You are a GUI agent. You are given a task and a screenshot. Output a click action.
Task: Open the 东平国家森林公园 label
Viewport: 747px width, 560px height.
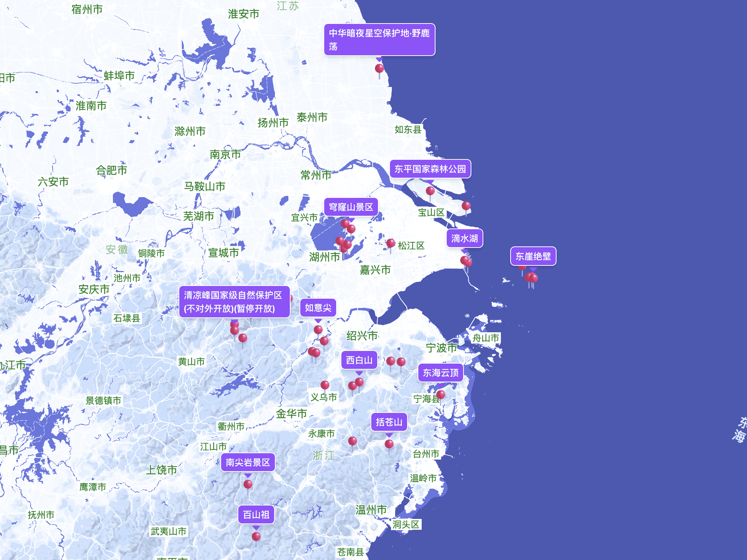pos(430,169)
